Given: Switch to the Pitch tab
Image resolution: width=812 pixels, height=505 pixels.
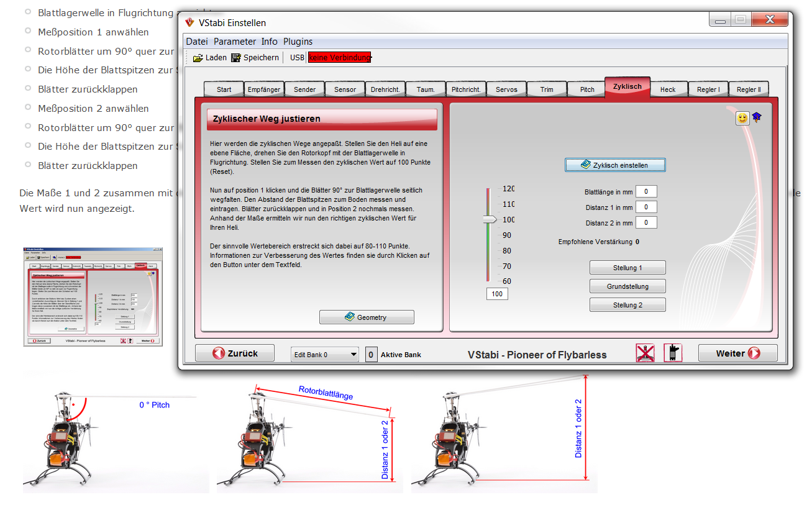Looking at the screenshot, I should point(587,89).
